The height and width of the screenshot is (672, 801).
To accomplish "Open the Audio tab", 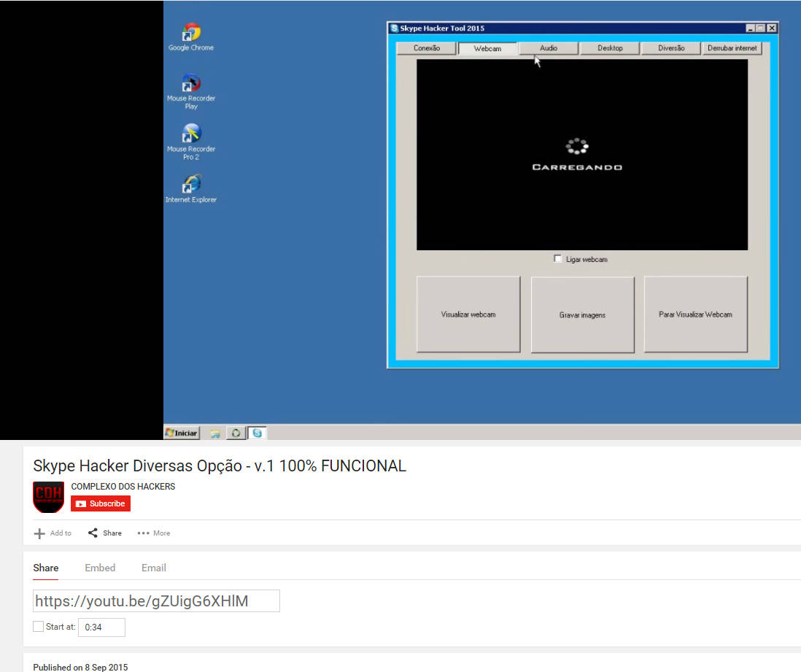I will (549, 48).
